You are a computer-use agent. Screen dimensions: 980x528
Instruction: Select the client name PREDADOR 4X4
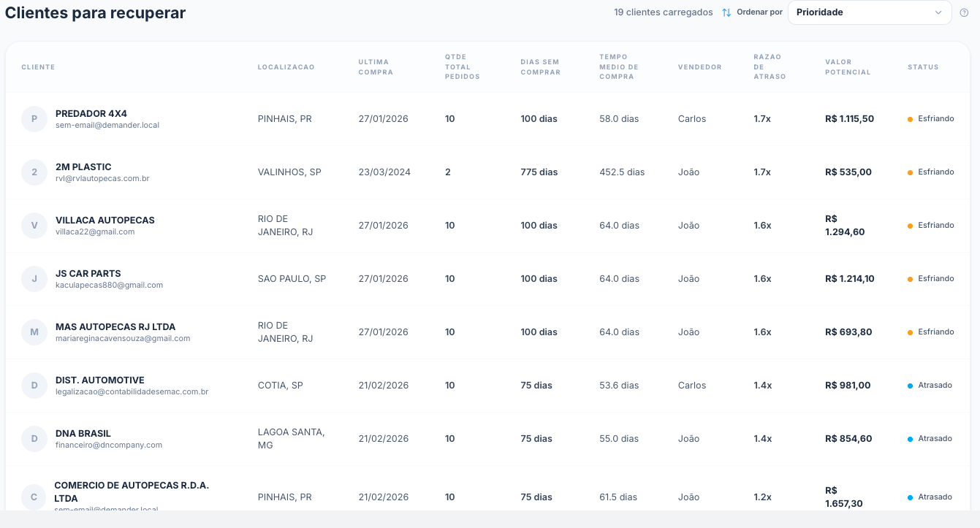tap(91, 114)
